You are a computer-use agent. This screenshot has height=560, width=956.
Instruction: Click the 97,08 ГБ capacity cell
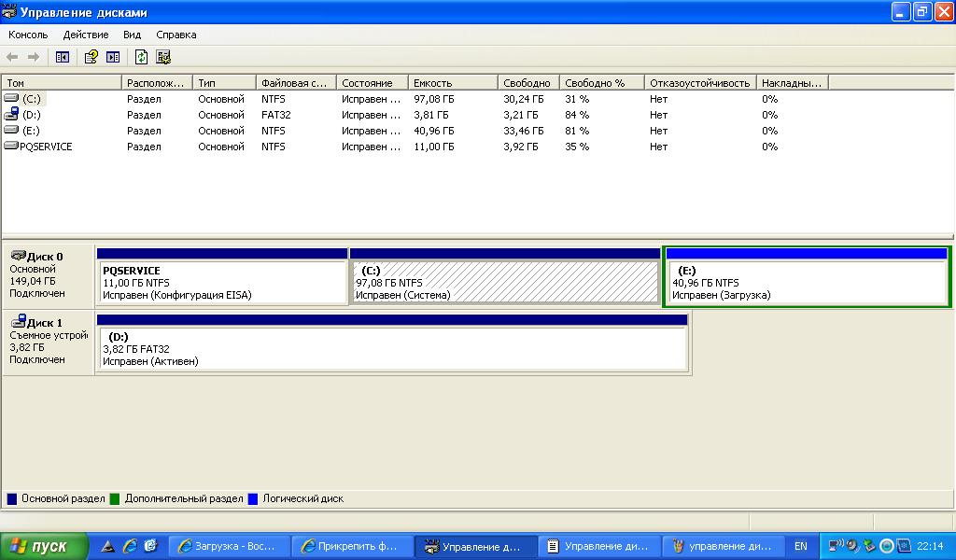coord(433,99)
